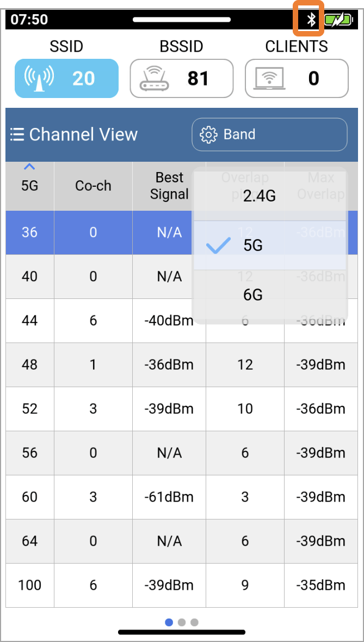Tap the battery charging icon
The image size is (364, 642).
pyautogui.click(x=338, y=19)
